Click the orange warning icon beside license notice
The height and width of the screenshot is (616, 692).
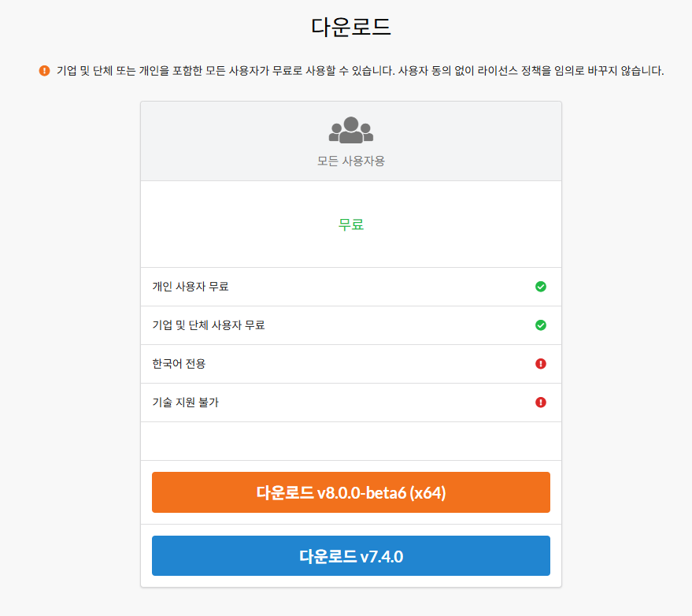pos(44,71)
